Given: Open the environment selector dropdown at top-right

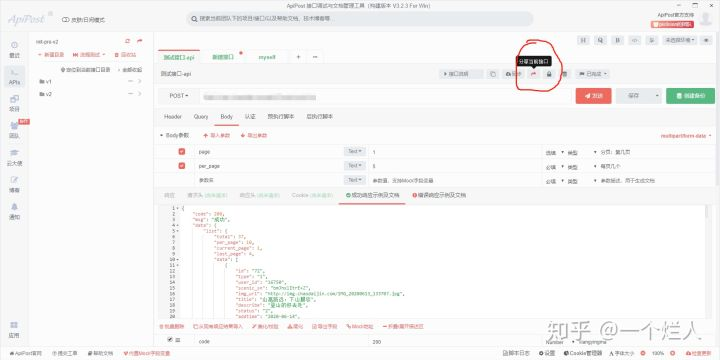Looking at the screenshot, I should coord(680,40).
